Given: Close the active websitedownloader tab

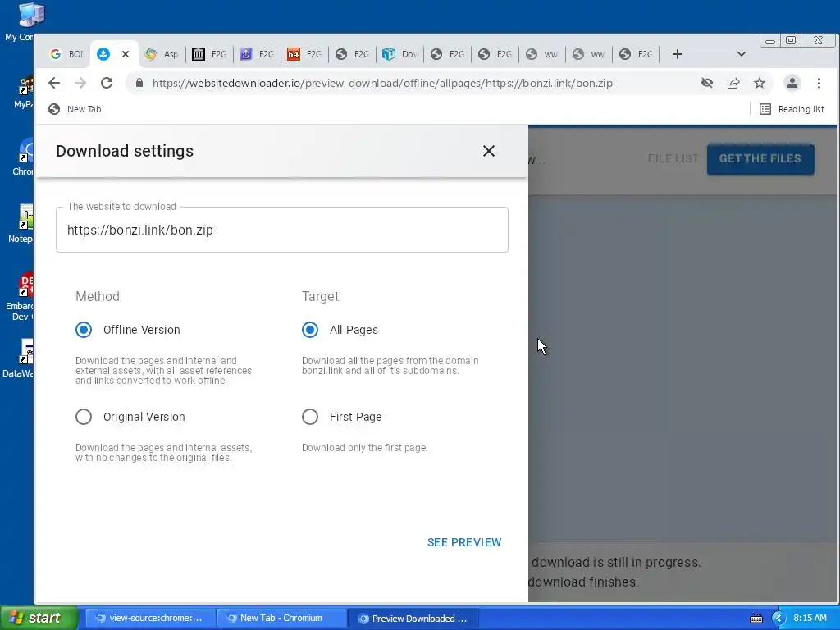Looking at the screenshot, I should click(x=126, y=54).
